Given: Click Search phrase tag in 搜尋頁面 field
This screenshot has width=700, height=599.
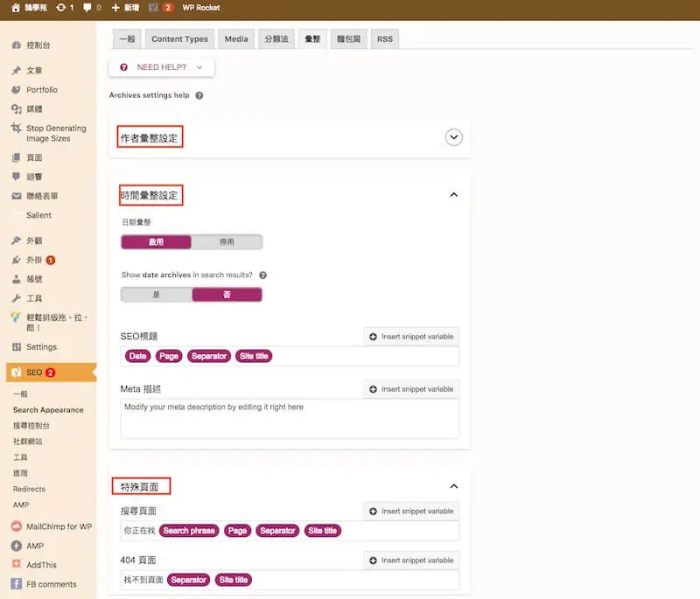Looking at the screenshot, I should point(189,531).
